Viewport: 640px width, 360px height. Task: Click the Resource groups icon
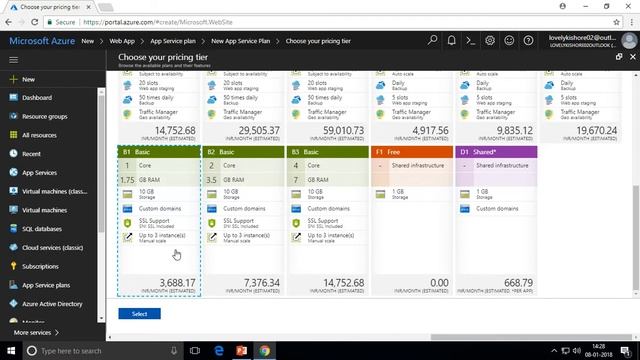coord(13,116)
